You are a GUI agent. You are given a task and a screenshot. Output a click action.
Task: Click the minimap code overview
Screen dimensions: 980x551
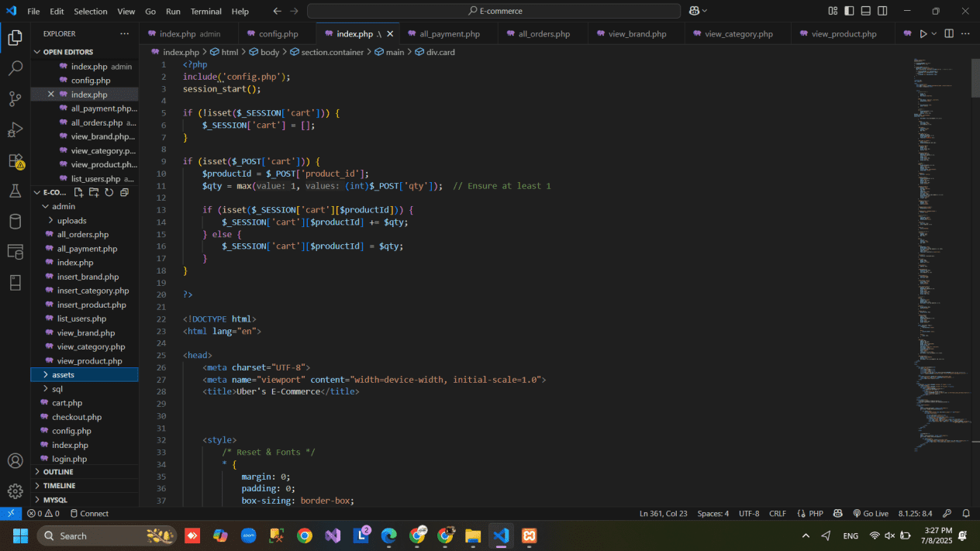(x=940, y=256)
